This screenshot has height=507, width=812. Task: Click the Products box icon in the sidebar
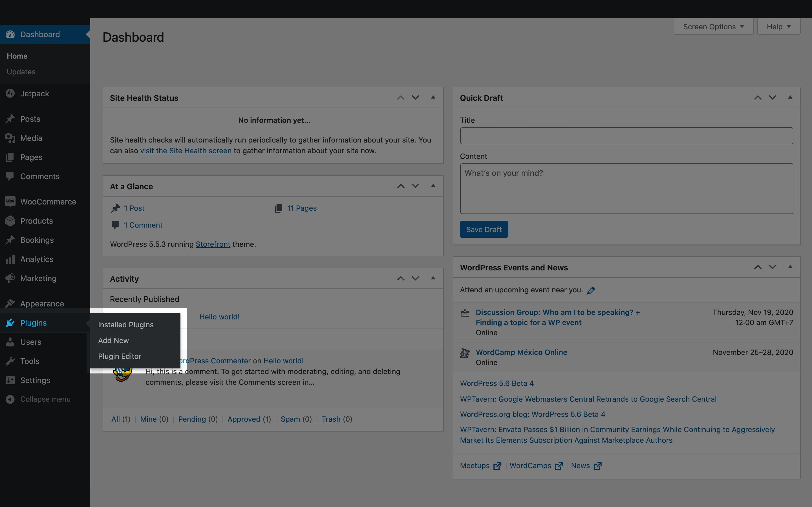coord(10,221)
